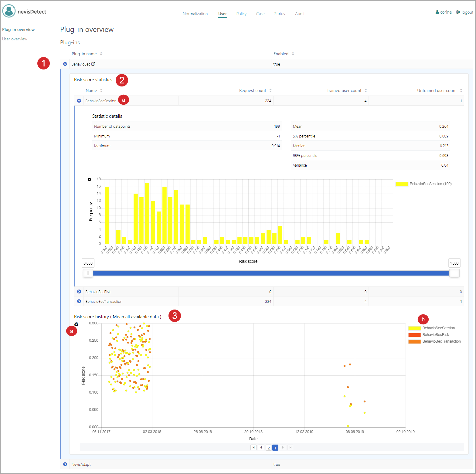Image resolution: width=476 pixels, height=474 pixels.
Task: Click the right risk score slider handle
Action: coord(454,273)
